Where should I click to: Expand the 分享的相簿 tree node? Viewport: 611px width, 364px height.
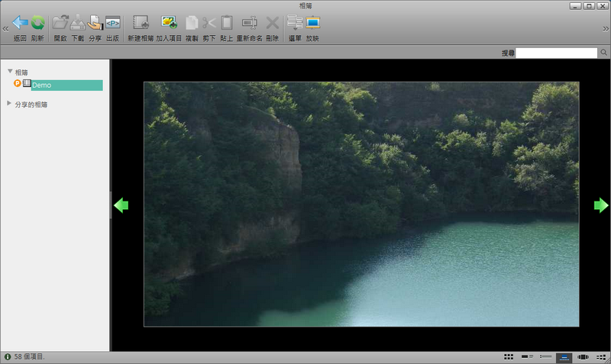(9, 104)
